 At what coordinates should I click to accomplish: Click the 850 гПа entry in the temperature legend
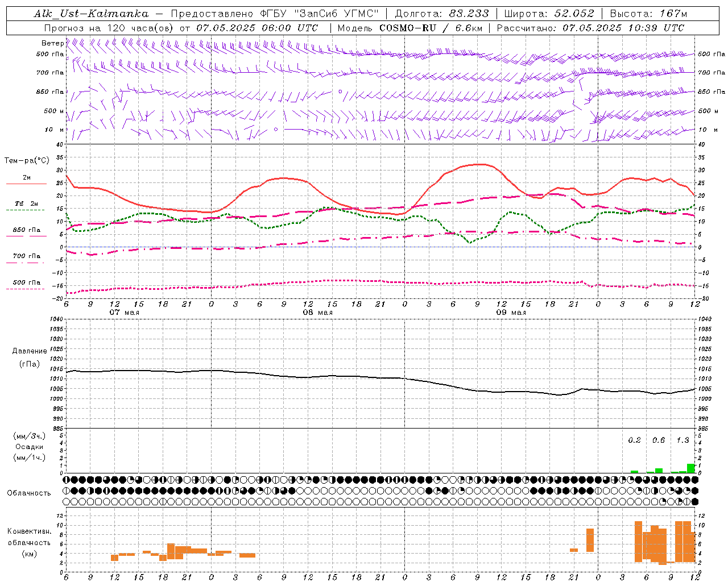[27, 230]
